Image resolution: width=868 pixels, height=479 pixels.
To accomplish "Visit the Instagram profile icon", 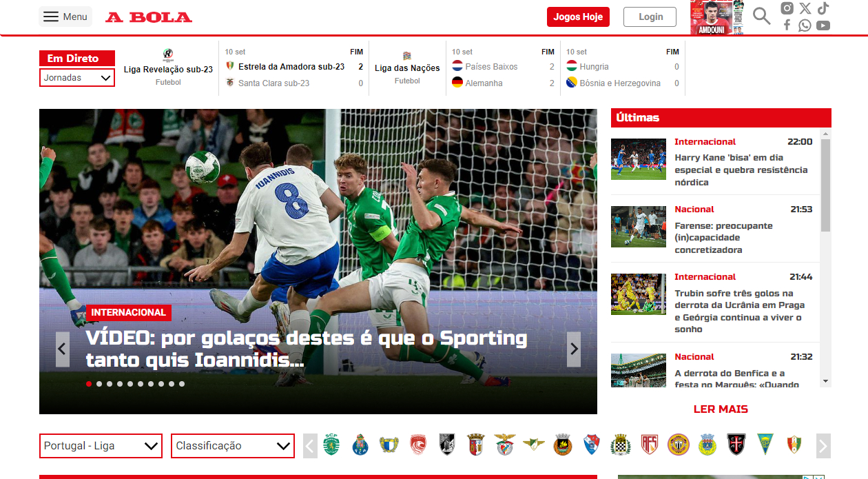I will coord(787,8).
